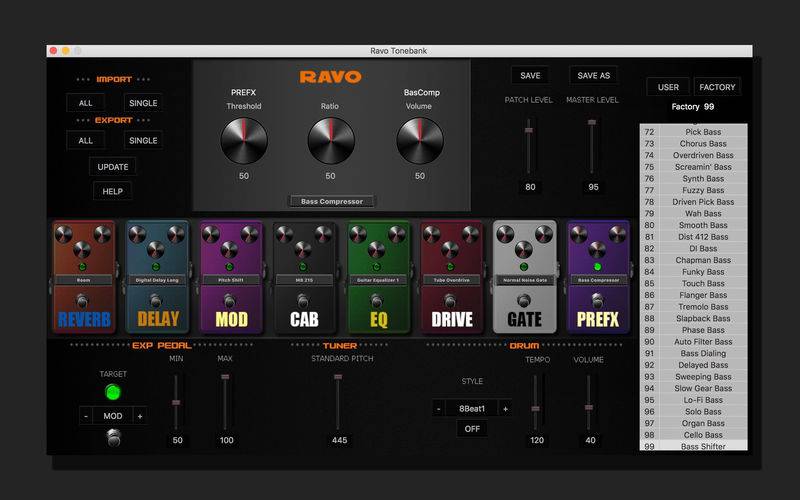Click the EXP pedal MIN slider

click(176, 402)
